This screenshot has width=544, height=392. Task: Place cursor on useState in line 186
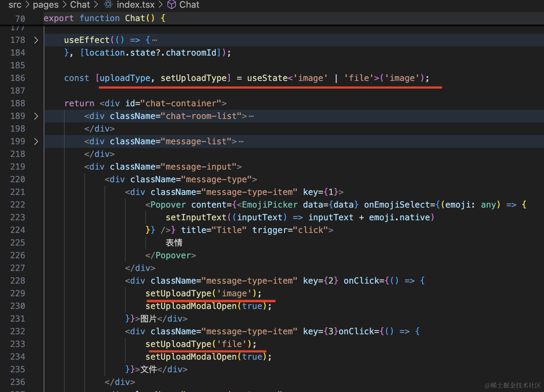coord(267,78)
